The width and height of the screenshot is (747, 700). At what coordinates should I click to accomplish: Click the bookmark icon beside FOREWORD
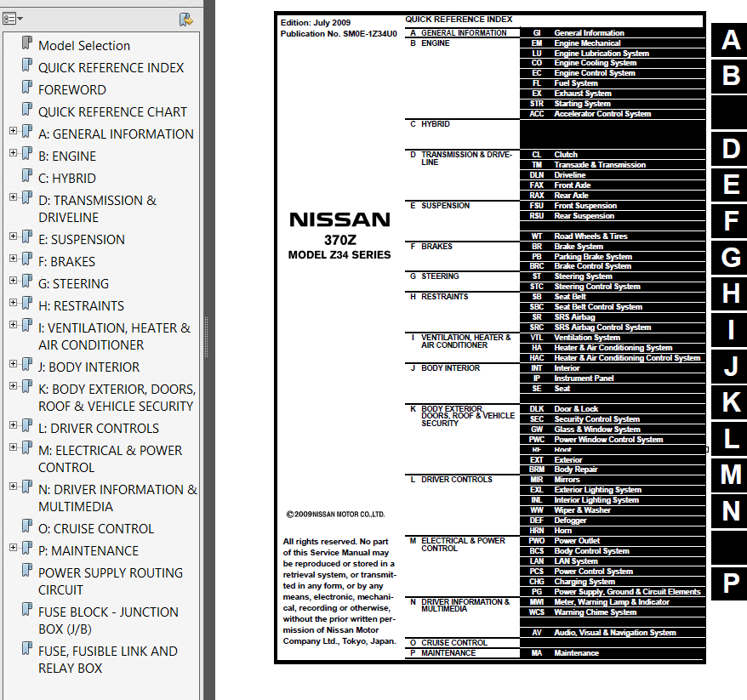coord(27,87)
